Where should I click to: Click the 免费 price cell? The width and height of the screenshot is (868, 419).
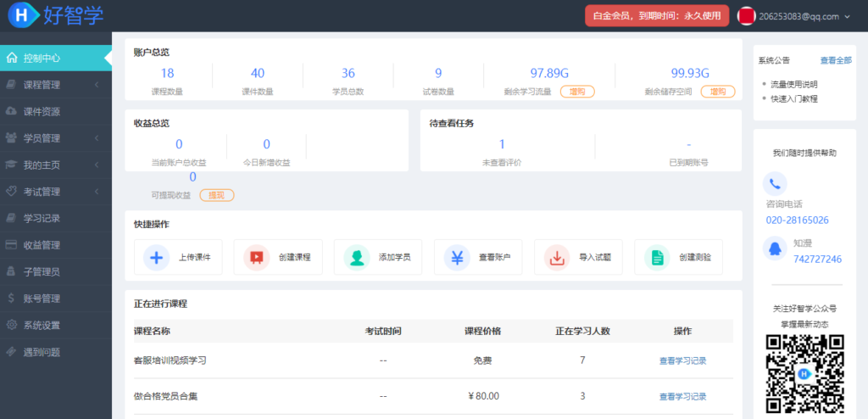(482, 360)
